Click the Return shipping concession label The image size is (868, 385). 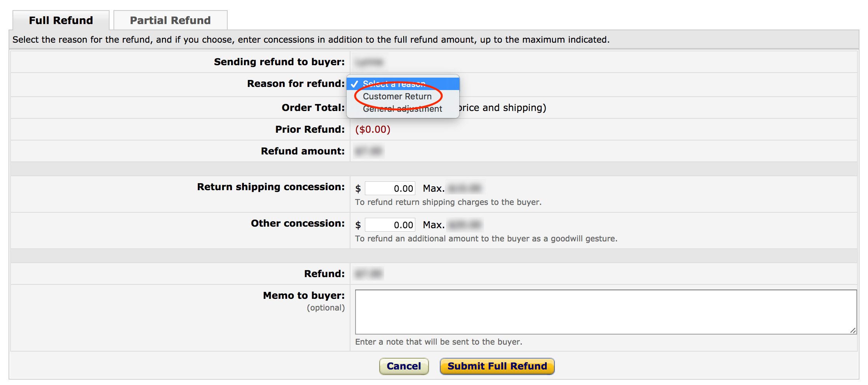click(271, 187)
